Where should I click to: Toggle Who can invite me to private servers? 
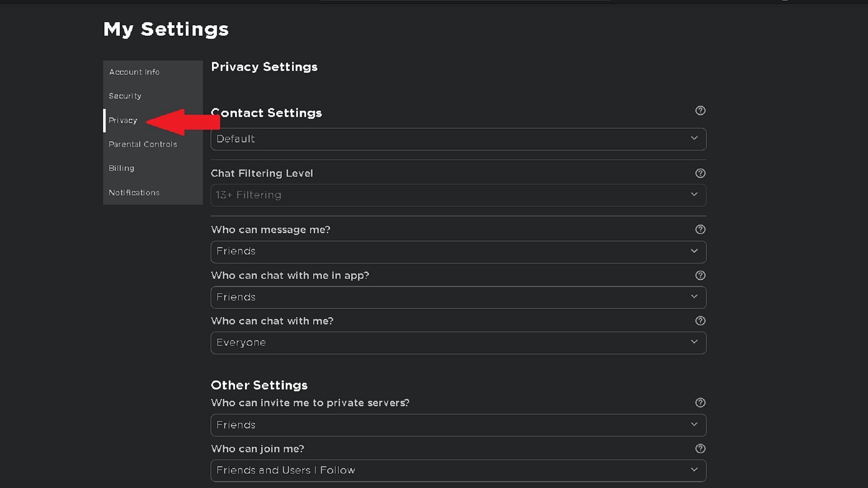coord(693,424)
